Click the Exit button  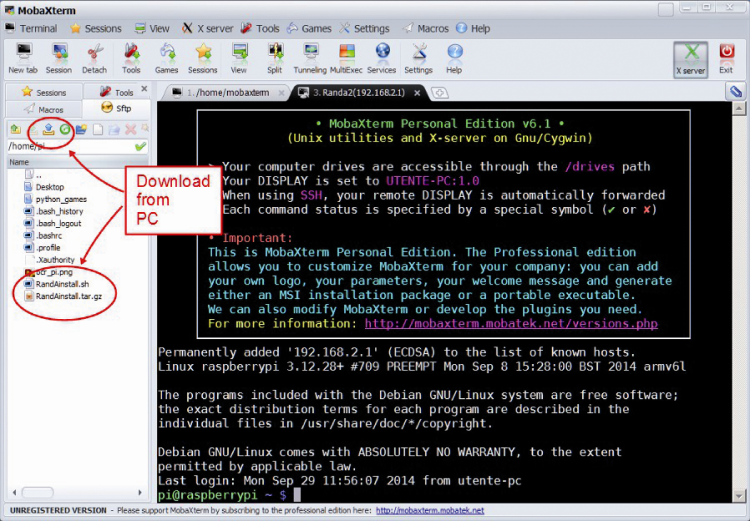point(726,58)
